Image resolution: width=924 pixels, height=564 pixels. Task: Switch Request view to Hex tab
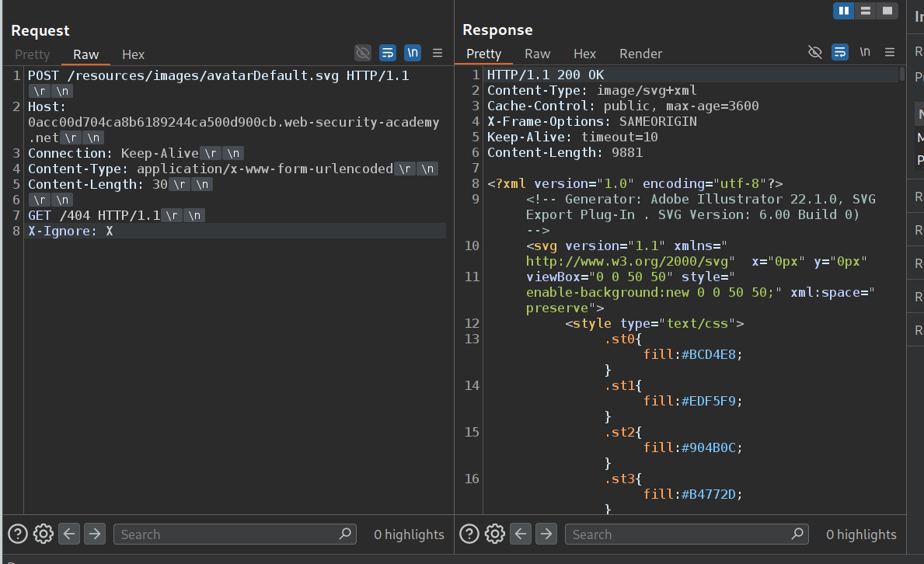click(134, 54)
